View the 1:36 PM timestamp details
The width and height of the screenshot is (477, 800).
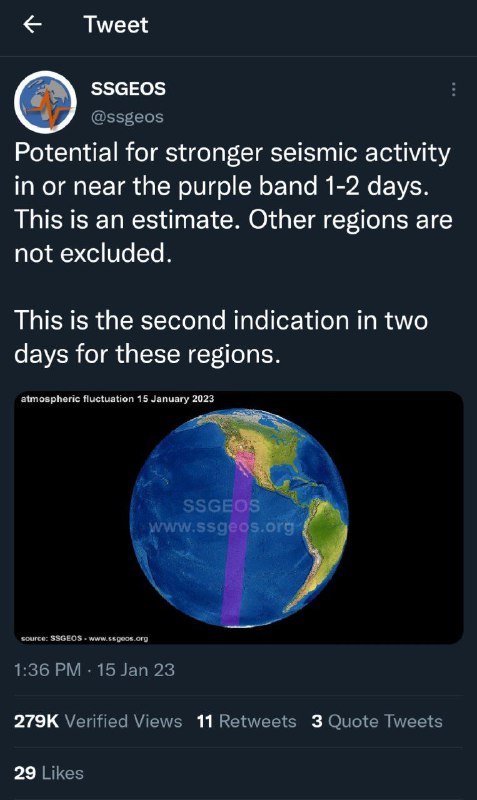click(x=47, y=669)
